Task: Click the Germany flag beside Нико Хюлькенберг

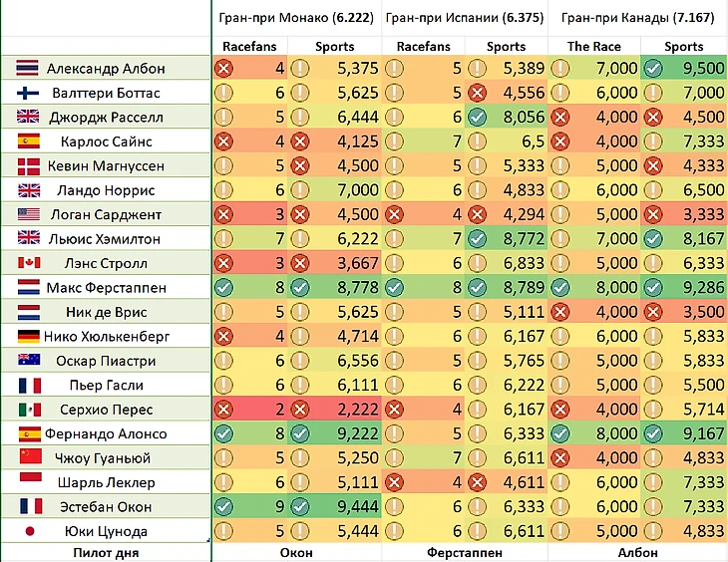Action: click(29, 336)
